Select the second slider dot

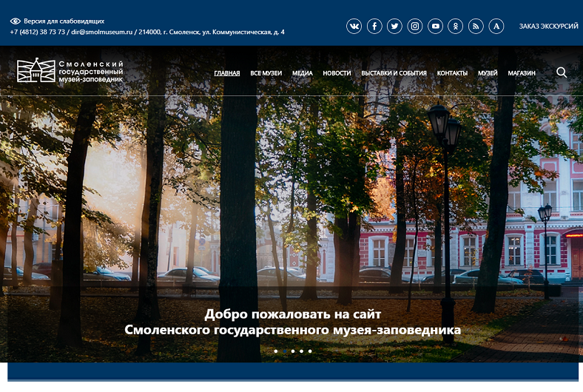coord(284,351)
